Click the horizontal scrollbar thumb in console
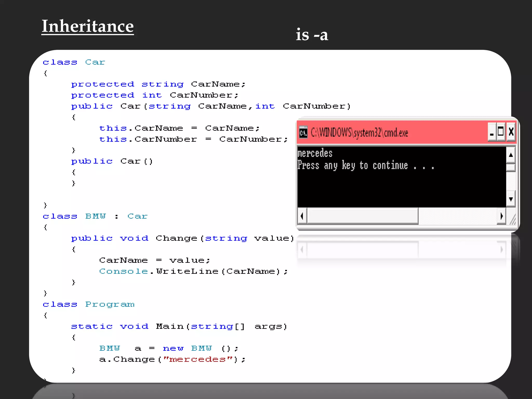Image resolution: width=532 pixels, height=399 pixels. tap(362, 216)
